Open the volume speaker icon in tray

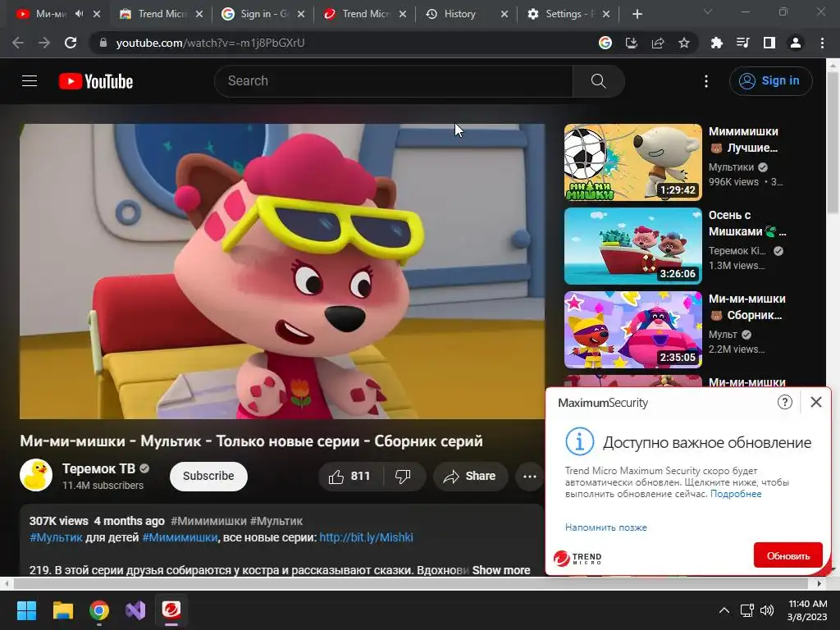click(x=767, y=610)
